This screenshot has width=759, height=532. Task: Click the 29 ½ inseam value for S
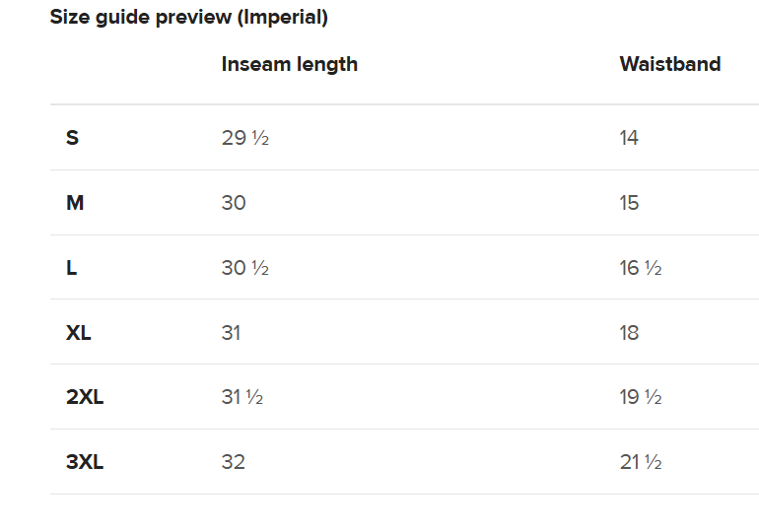(244, 138)
